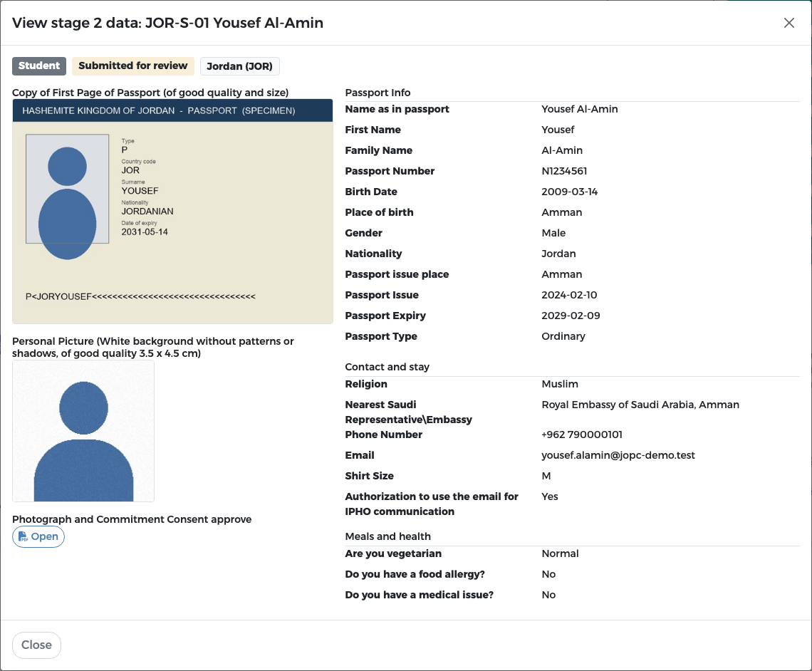Click the Passport Info section heading
This screenshot has height=671, width=812.
[x=378, y=93]
